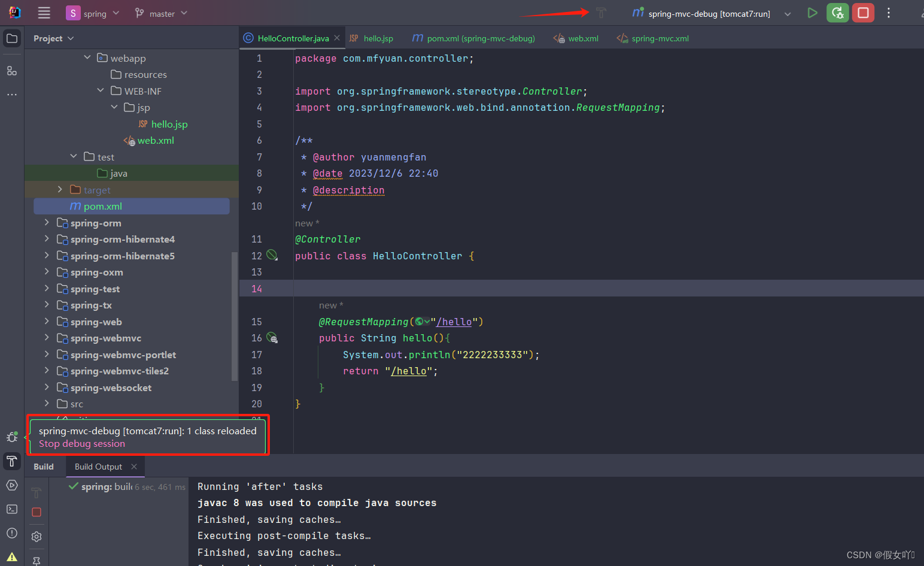Click the gutter icon on line 12

(272, 255)
